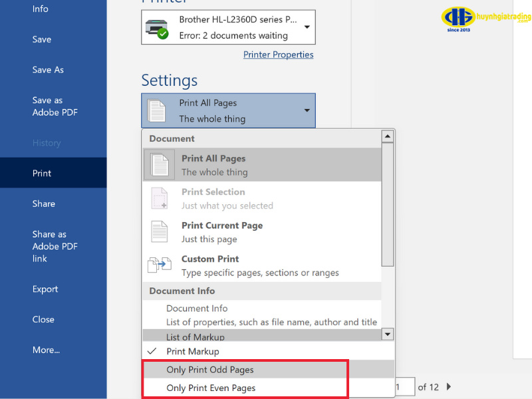Open the Brother printer selection dropdown
The height and width of the screenshot is (399, 532).
tap(307, 27)
